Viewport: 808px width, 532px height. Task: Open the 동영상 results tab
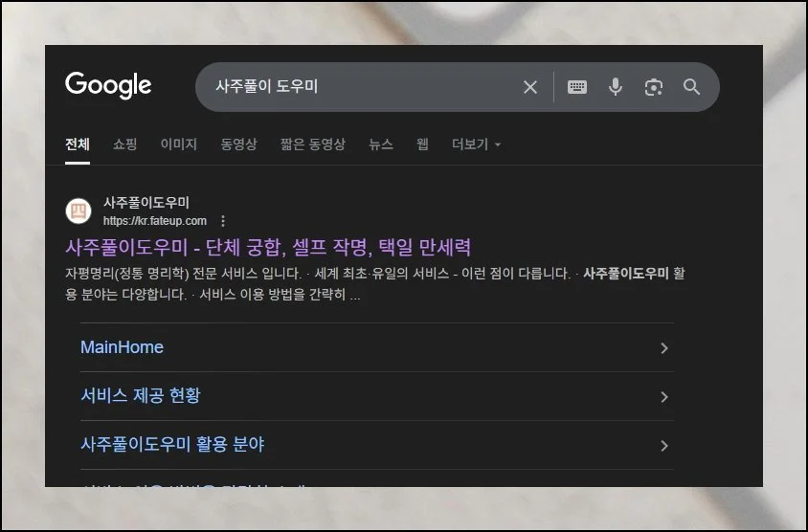click(238, 144)
